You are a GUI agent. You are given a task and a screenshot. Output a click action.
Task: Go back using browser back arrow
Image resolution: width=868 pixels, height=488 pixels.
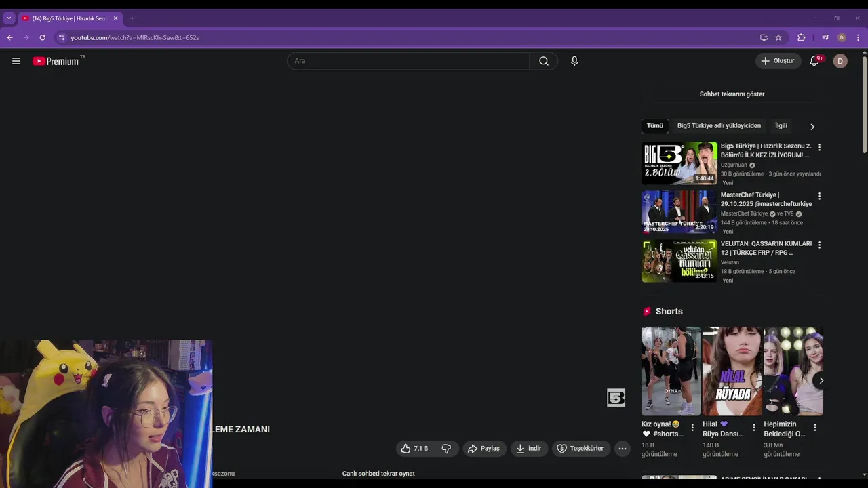tap(9, 37)
